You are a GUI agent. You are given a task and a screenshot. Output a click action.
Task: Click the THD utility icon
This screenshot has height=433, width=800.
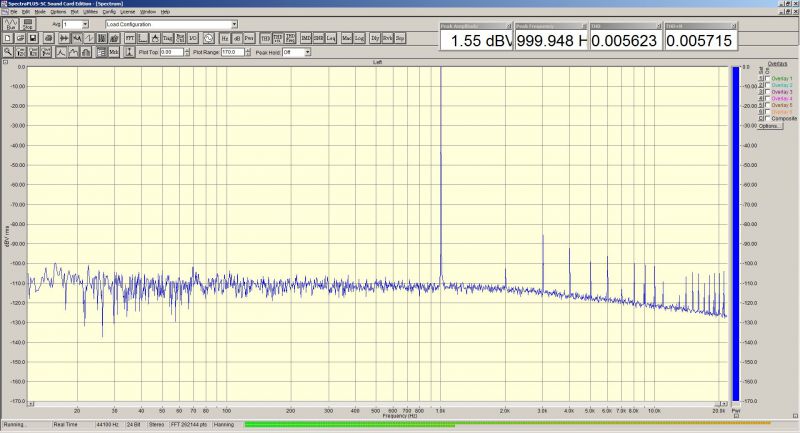265,38
